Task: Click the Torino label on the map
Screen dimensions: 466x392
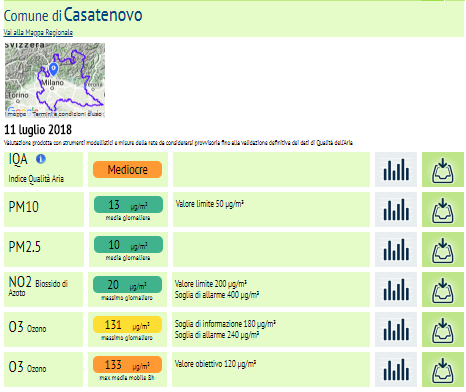Action: (x=18, y=95)
